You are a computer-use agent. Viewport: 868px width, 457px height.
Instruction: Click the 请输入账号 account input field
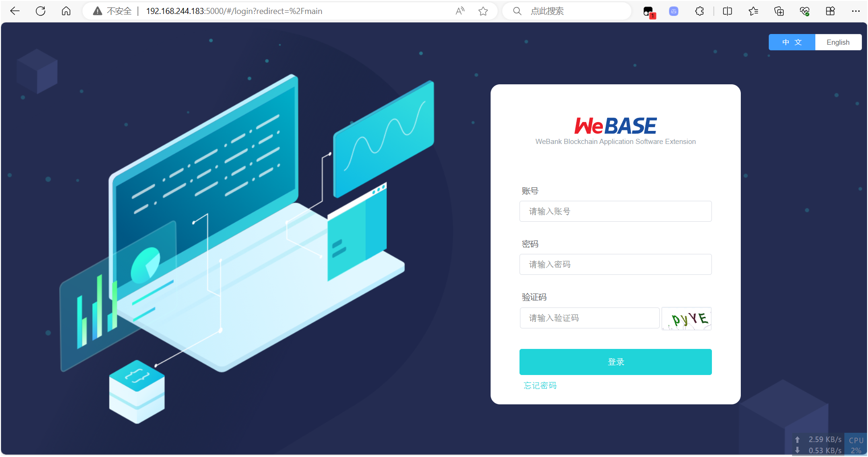coord(615,211)
